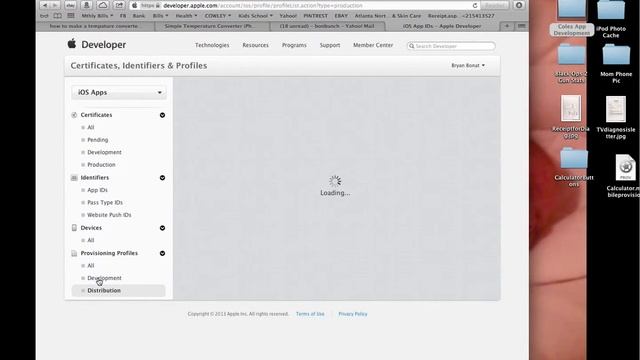The image size is (640, 360).
Task: Click the Certificates section icon in the sidebar
Action: tap(74, 115)
